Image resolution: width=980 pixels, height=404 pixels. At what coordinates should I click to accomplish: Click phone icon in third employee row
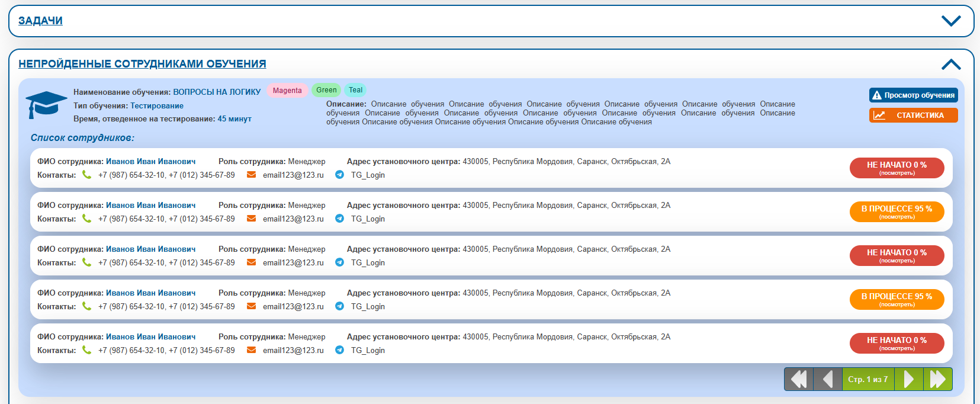click(86, 262)
